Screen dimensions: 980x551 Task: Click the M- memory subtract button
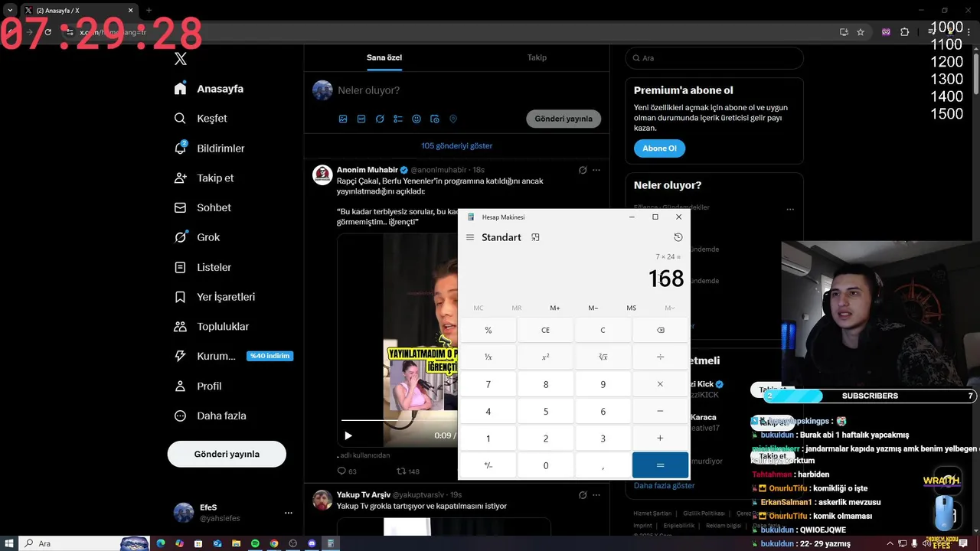pos(593,308)
